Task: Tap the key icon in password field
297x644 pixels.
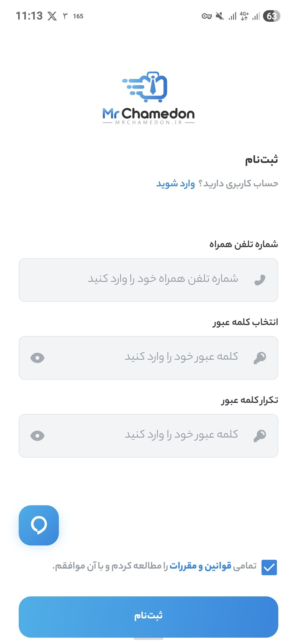Action: coord(260,358)
